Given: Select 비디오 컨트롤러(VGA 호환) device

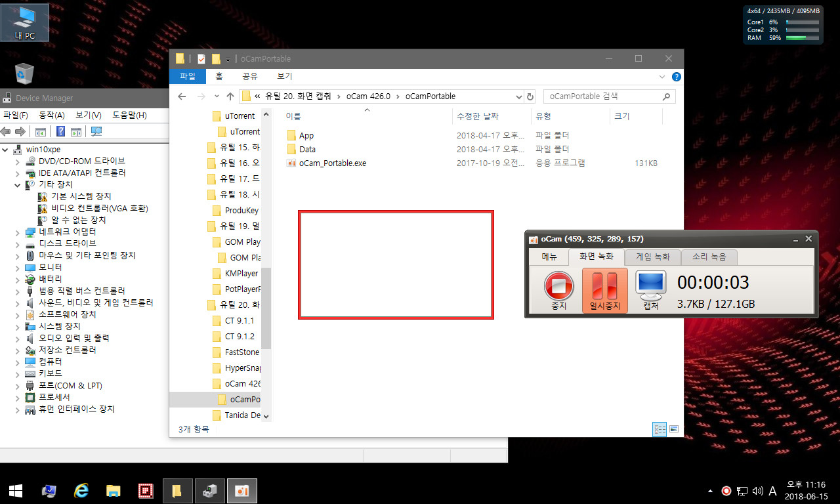Looking at the screenshot, I should pos(99,208).
